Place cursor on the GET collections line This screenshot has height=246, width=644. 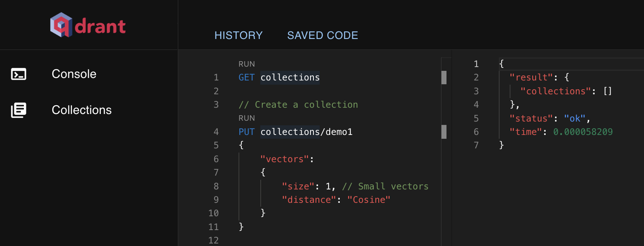pyautogui.click(x=279, y=77)
